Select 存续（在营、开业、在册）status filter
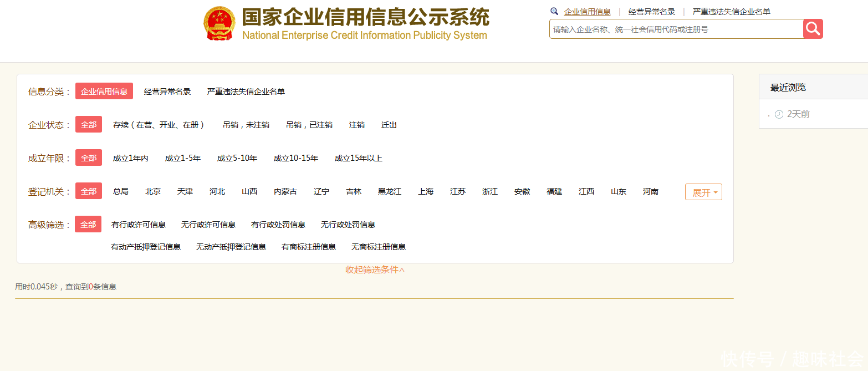 tap(159, 125)
